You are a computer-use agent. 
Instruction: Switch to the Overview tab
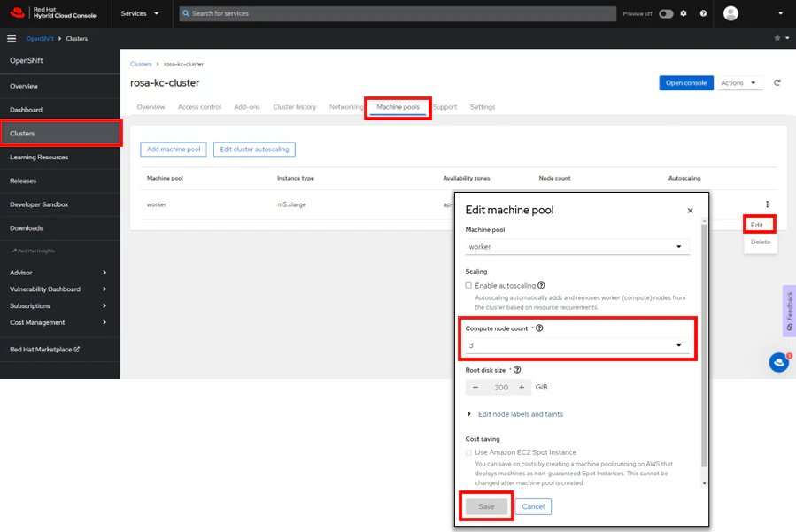tap(151, 107)
